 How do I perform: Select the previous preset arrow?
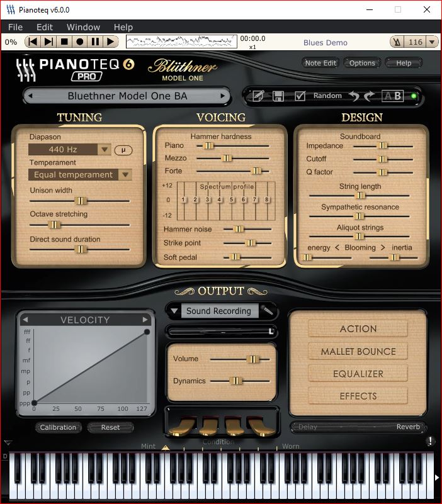[x=31, y=96]
